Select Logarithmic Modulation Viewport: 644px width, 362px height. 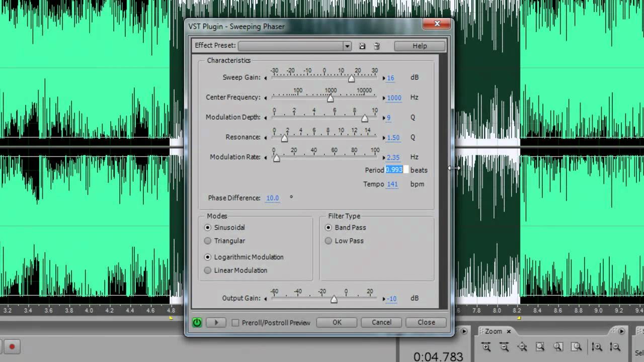coord(208,257)
